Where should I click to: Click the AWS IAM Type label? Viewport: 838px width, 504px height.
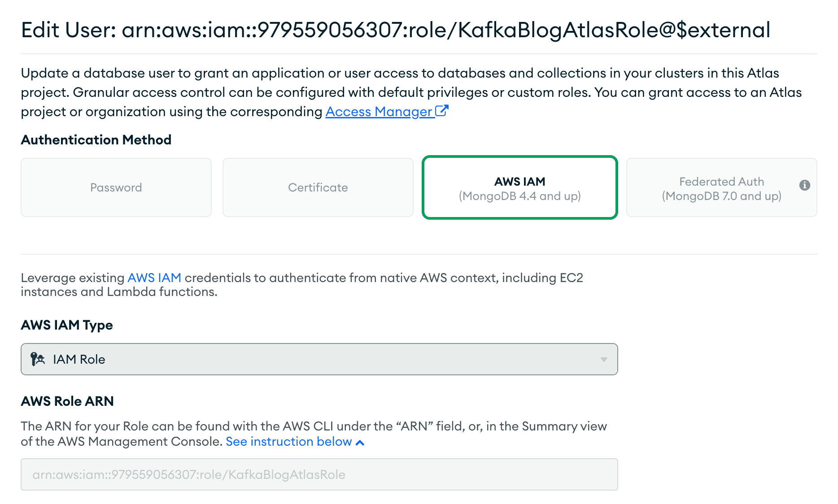point(67,325)
